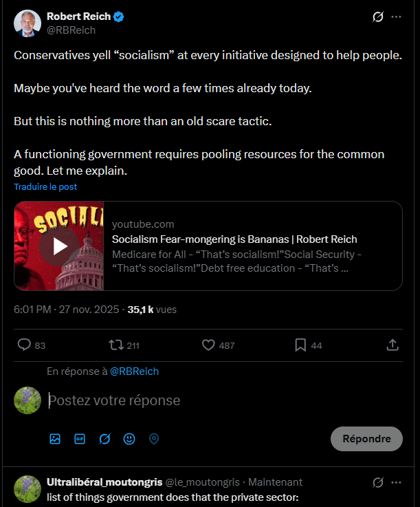Play the Socialism YouTube video thumbnail
Screen dimensions: 420x507
click(x=59, y=246)
